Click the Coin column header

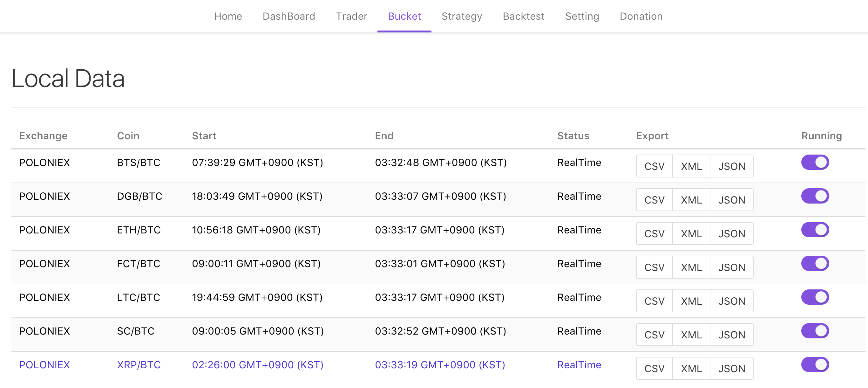128,135
